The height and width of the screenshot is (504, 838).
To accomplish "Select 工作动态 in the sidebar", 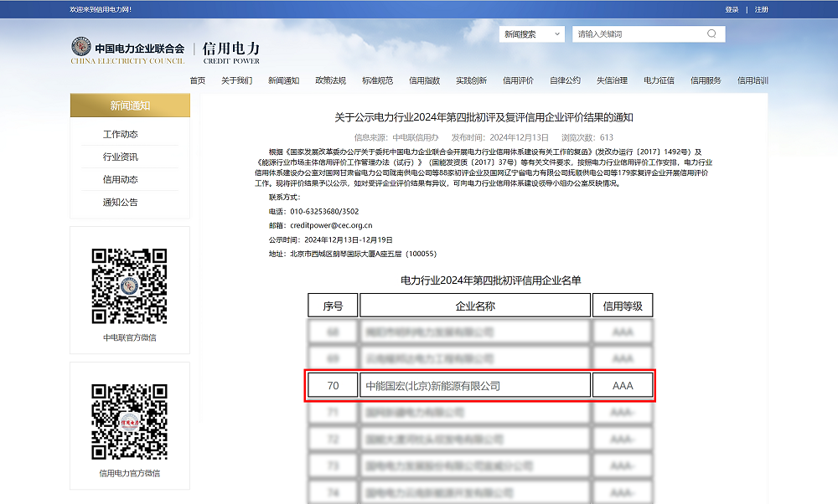I will tap(120, 134).
